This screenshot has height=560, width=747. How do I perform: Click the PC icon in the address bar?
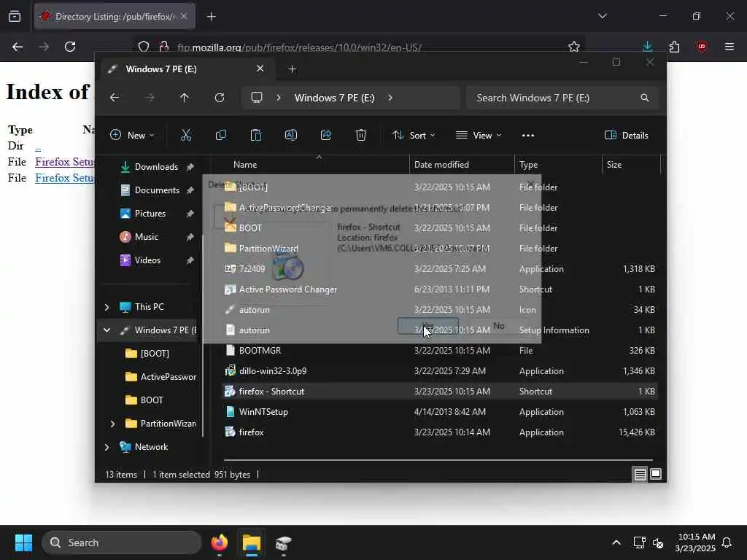pyautogui.click(x=257, y=98)
